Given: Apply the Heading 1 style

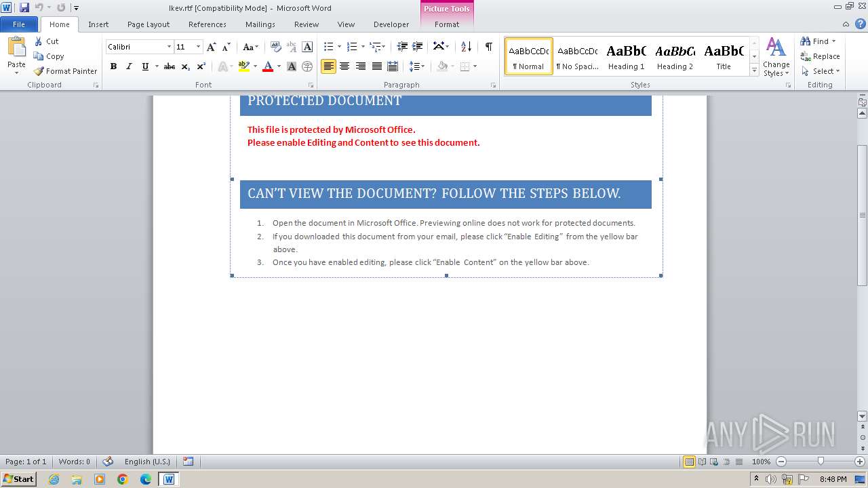Looking at the screenshot, I should pos(626,56).
